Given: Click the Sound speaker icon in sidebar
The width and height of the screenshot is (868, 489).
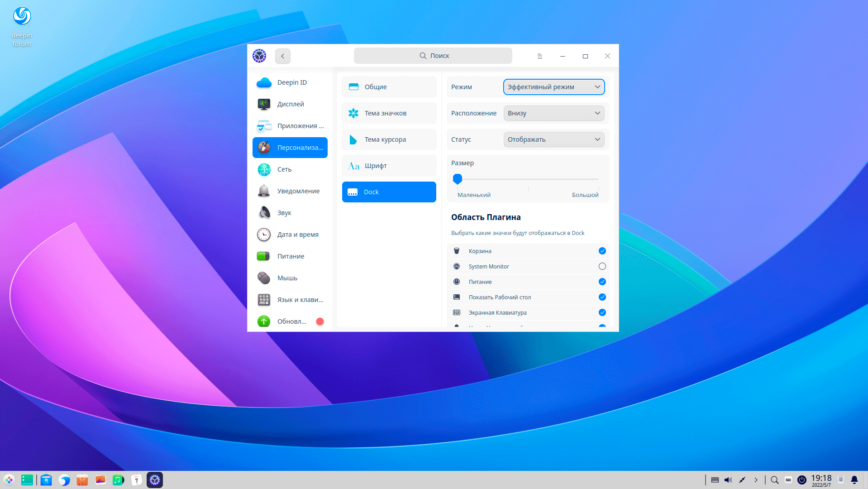Looking at the screenshot, I should (264, 213).
